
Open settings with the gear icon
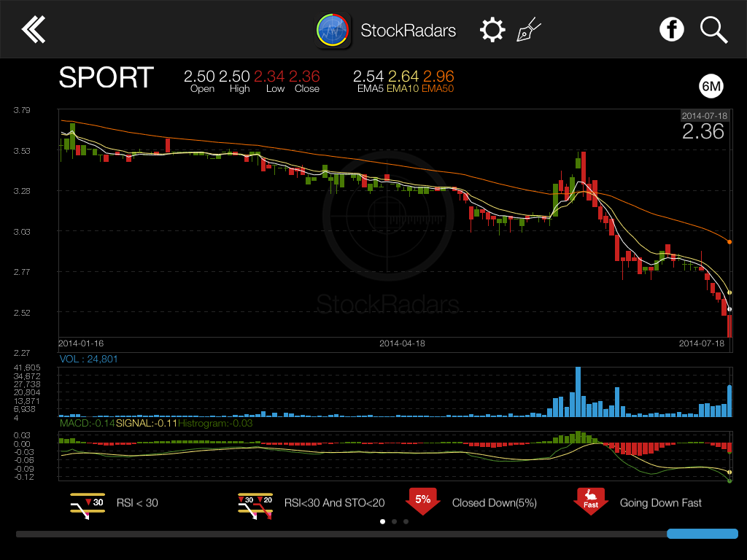492,30
